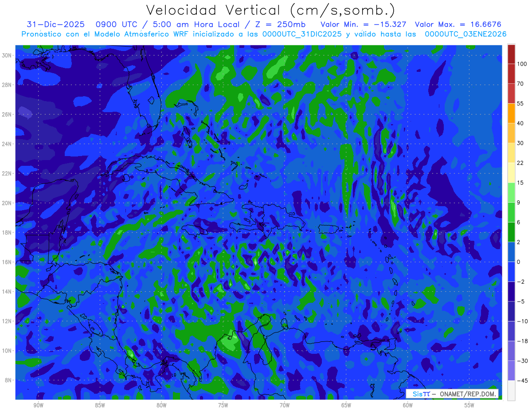Click the orange swatch between 55 and 40
Viewport: 532px width, 411px height.
[511, 113]
